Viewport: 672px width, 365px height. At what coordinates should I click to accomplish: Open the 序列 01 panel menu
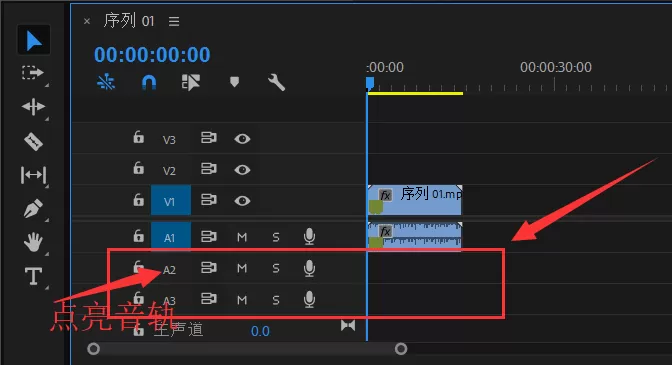tap(174, 21)
